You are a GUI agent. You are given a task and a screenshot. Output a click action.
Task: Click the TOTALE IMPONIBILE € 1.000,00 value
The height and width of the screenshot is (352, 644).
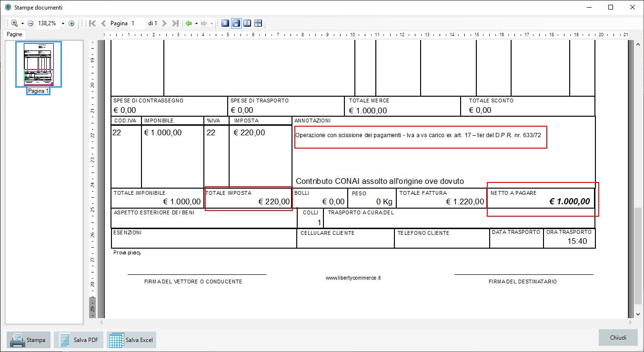(181, 201)
